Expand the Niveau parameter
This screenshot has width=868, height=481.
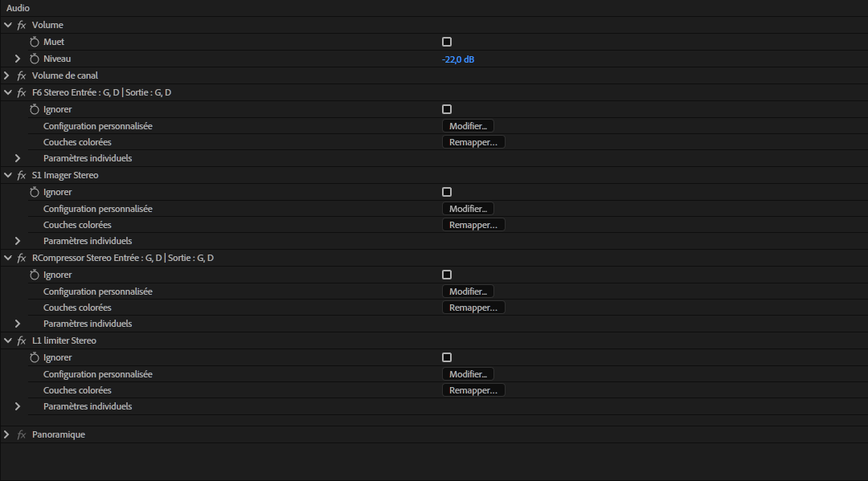(x=18, y=59)
